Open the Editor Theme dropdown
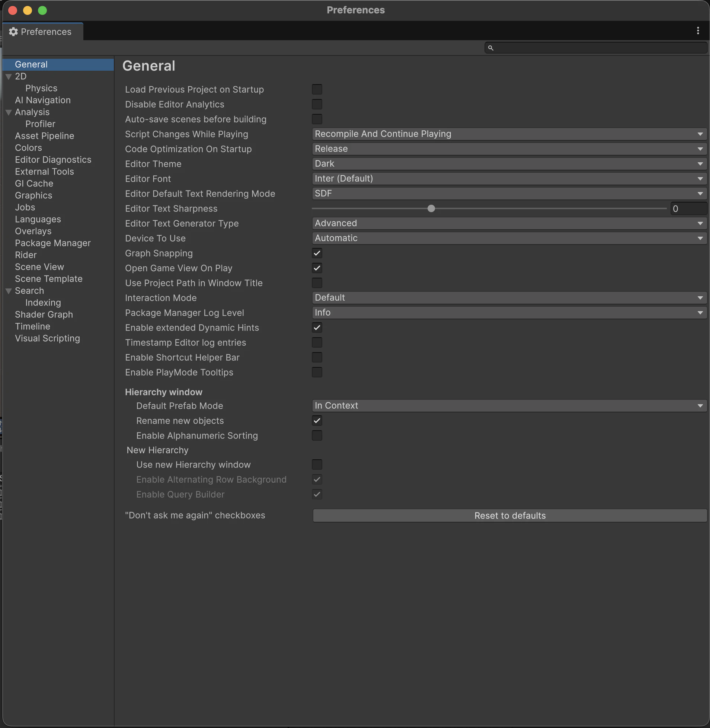 coord(509,164)
